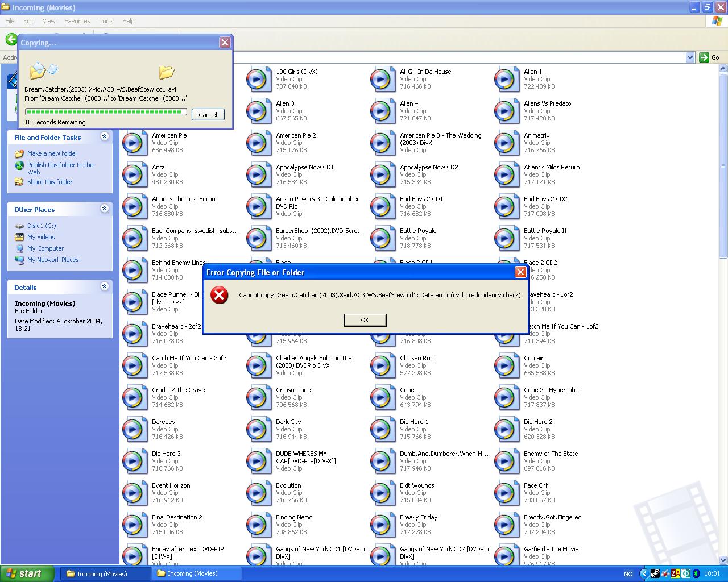Screen dimensions: 728x582
Task: Expand hidden tray icons arrow
Action: [x=644, y=573]
